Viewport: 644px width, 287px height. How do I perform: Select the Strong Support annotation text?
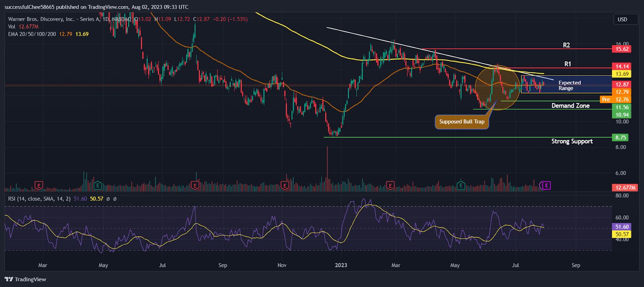click(572, 141)
